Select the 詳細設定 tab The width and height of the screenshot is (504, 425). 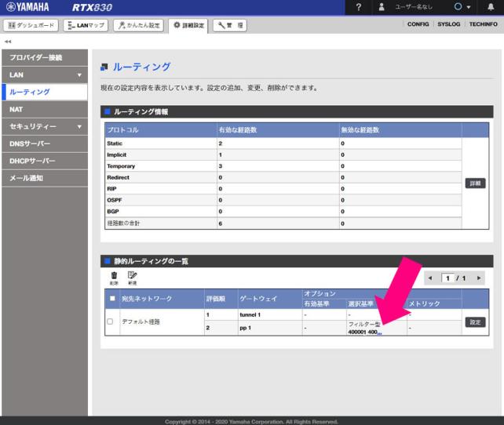tap(188, 25)
